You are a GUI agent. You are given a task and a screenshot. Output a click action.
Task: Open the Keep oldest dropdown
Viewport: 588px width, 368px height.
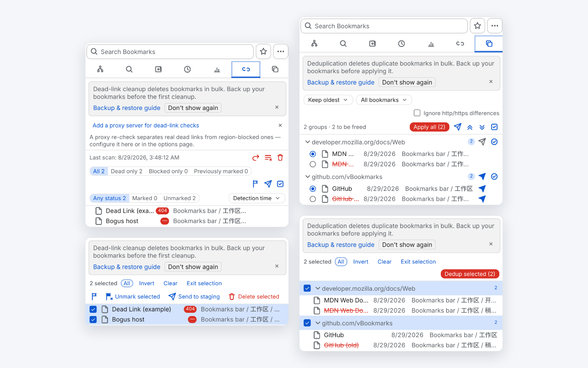328,100
